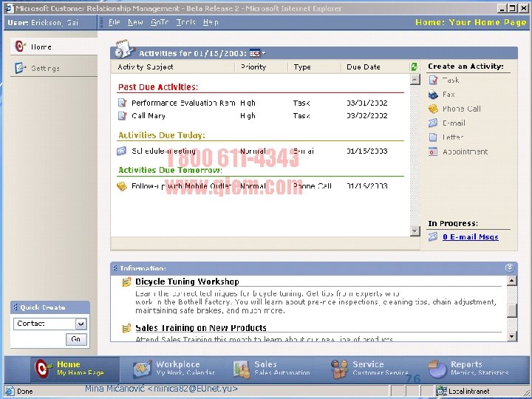Click the Follow-up Mobile Outlet phone icon
Viewport: 532px width, 399px height.
pos(122,186)
